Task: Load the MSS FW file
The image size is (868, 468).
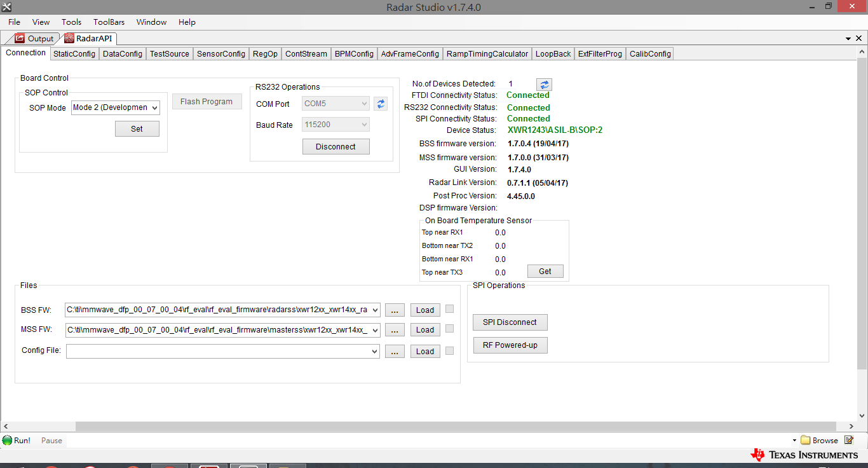Action: 425,330
